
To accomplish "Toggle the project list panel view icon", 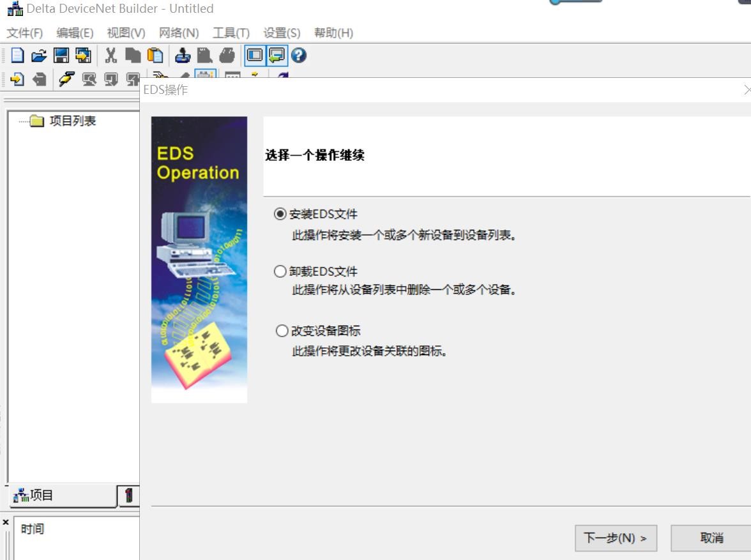I will [255, 56].
